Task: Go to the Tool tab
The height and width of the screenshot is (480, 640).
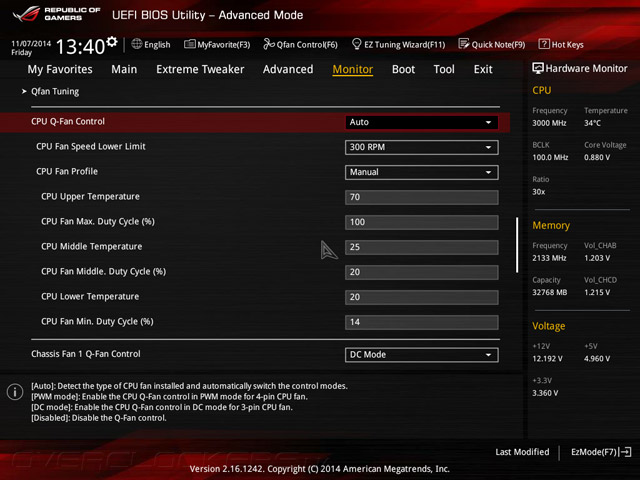Action: [444, 69]
